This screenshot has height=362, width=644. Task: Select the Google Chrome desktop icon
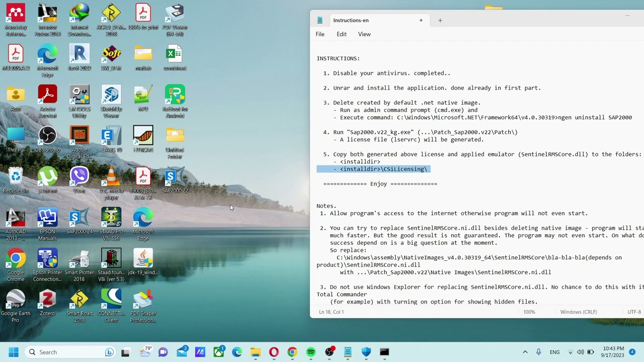16,265
